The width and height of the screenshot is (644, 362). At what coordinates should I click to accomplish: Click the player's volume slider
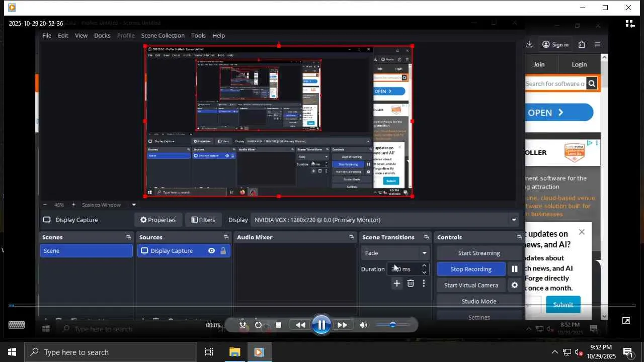coord(392,325)
